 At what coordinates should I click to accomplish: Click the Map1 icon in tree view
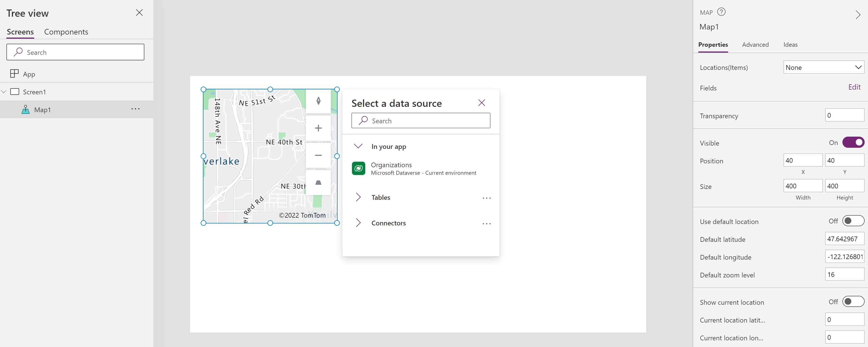26,110
